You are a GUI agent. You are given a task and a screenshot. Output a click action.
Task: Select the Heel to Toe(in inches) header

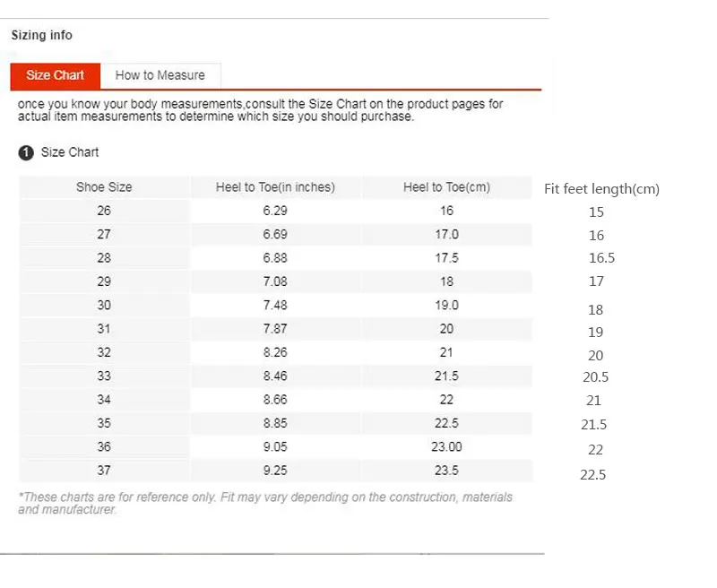click(275, 187)
